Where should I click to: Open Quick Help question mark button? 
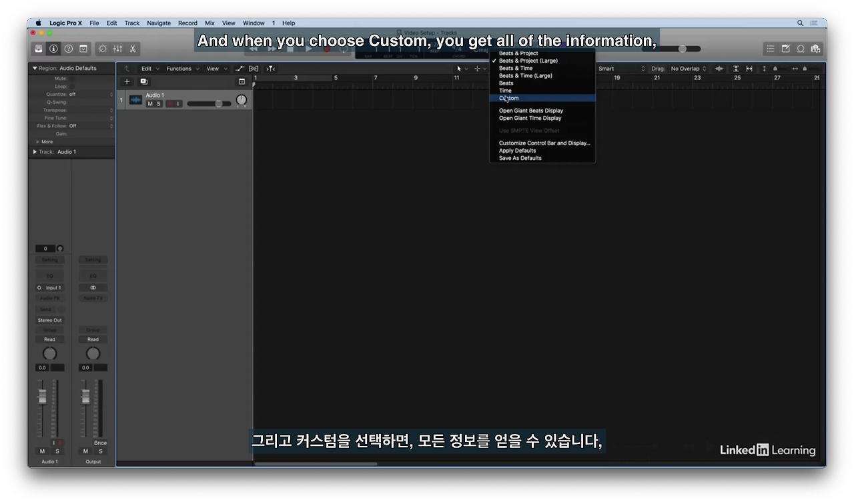pos(68,49)
